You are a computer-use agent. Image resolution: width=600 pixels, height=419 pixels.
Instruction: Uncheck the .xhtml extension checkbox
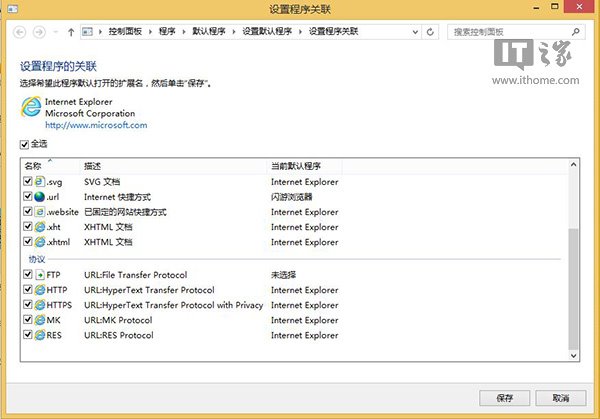(x=27, y=242)
